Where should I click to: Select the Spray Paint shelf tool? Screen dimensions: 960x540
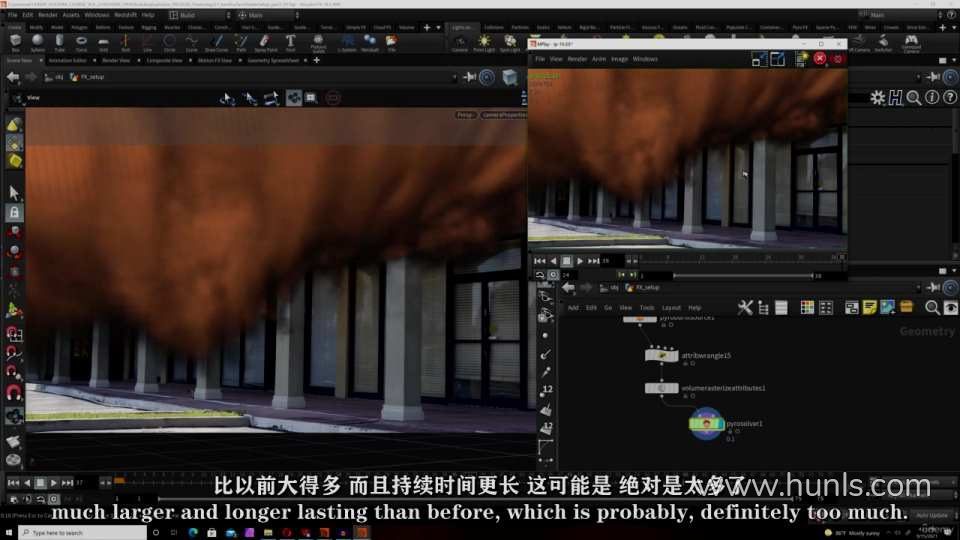pos(265,42)
